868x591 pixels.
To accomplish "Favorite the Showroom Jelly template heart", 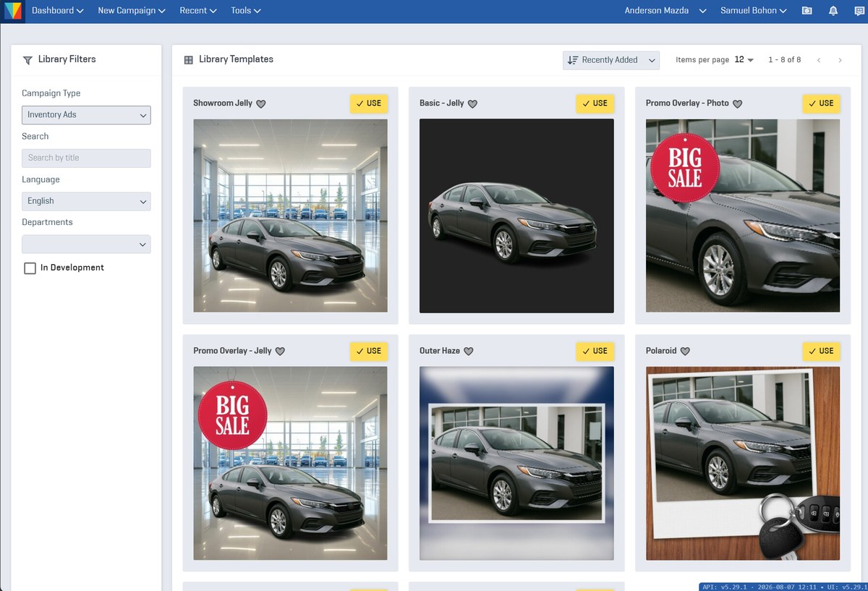I will point(261,103).
